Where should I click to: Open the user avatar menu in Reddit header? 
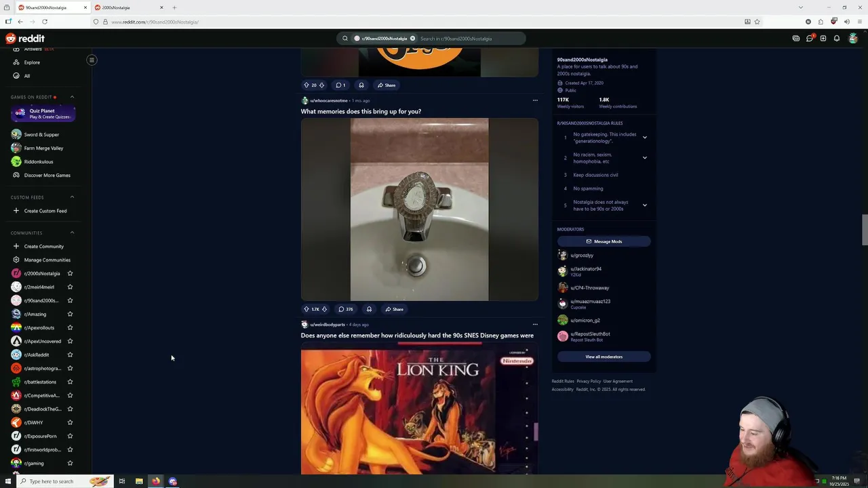(x=853, y=39)
